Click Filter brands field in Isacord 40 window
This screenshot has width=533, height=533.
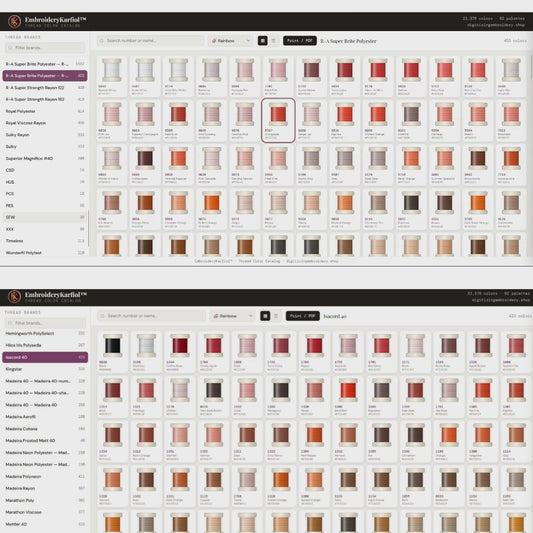[45, 323]
